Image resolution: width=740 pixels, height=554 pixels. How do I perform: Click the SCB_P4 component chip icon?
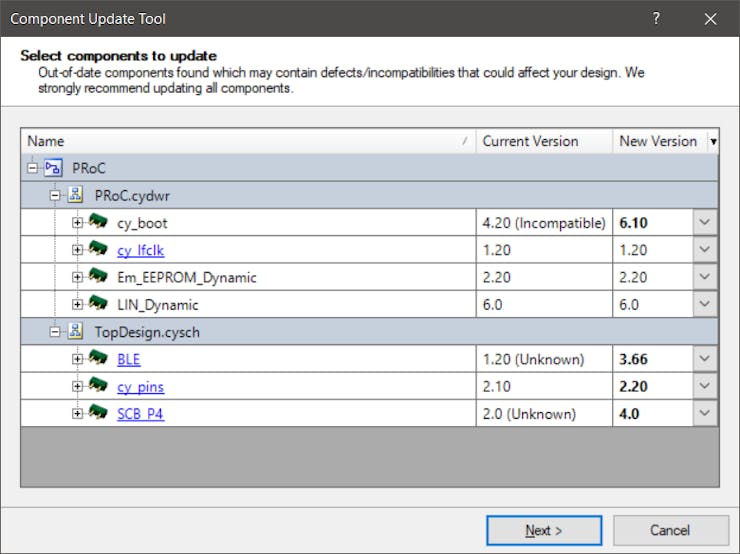[x=98, y=413]
